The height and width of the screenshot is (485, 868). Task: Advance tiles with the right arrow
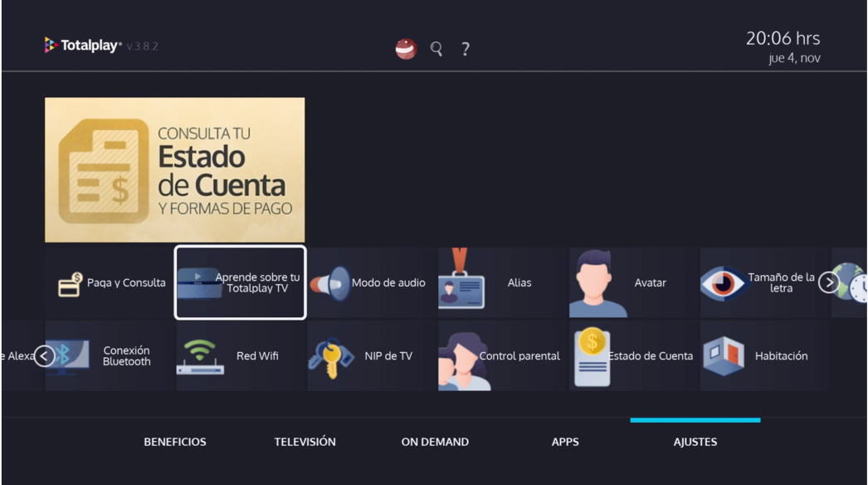pos(829,282)
